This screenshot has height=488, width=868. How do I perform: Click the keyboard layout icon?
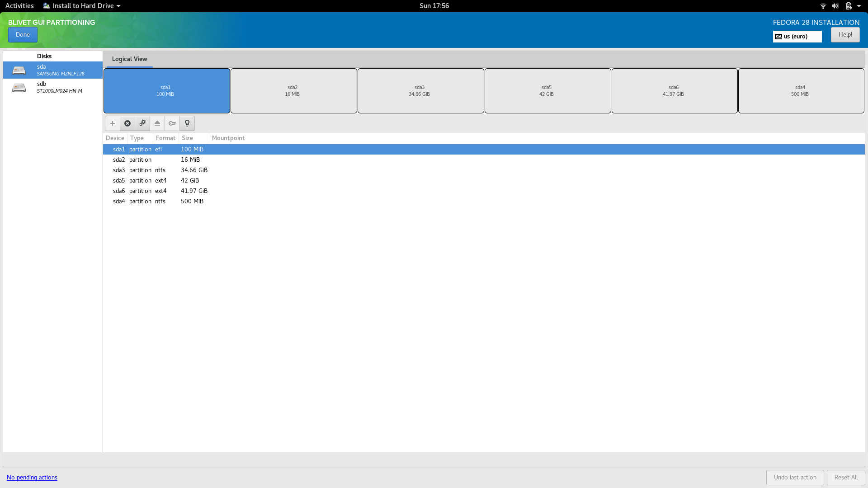click(x=778, y=37)
